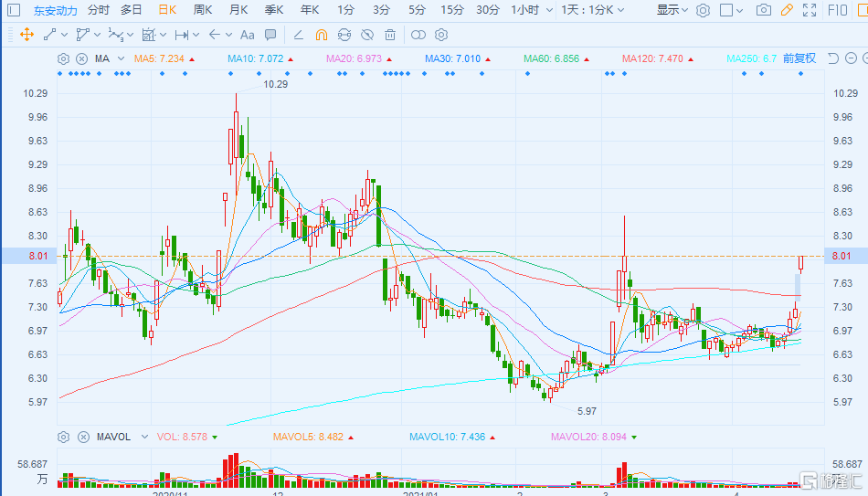Click the trash delete drawings icon
Image resolution: width=868 pixels, height=496 pixels.
(x=390, y=35)
